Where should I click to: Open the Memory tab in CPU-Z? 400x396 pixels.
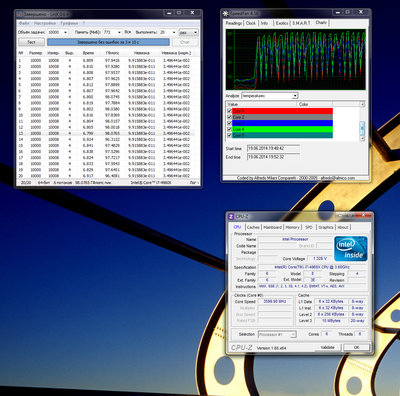coord(292,227)
